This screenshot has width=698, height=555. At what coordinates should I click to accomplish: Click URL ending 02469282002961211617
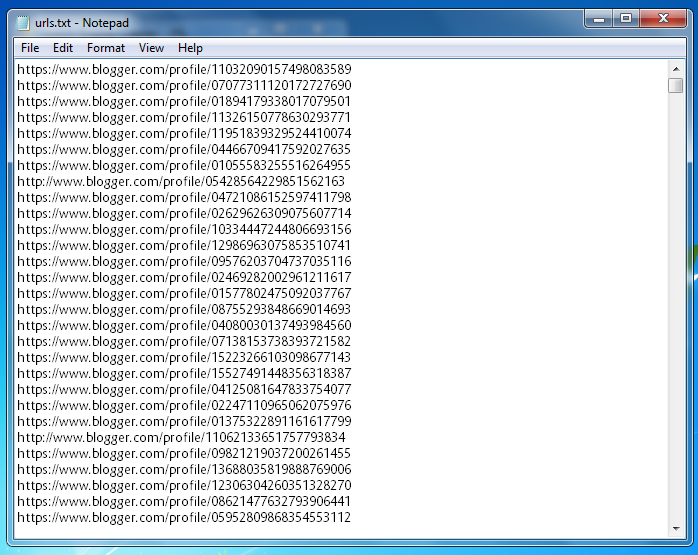pyautogui.click(x=184, y=278)
